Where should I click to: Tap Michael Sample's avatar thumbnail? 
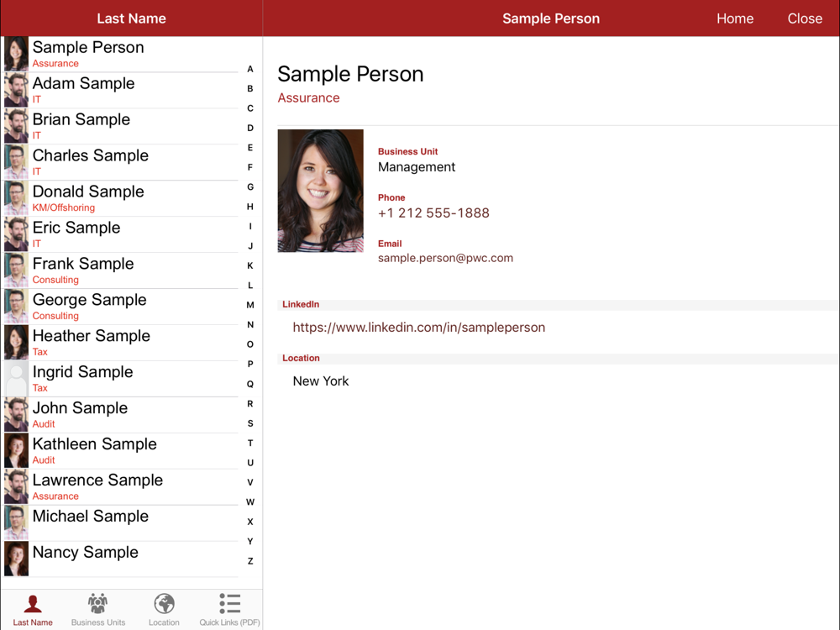pos(16,522)
